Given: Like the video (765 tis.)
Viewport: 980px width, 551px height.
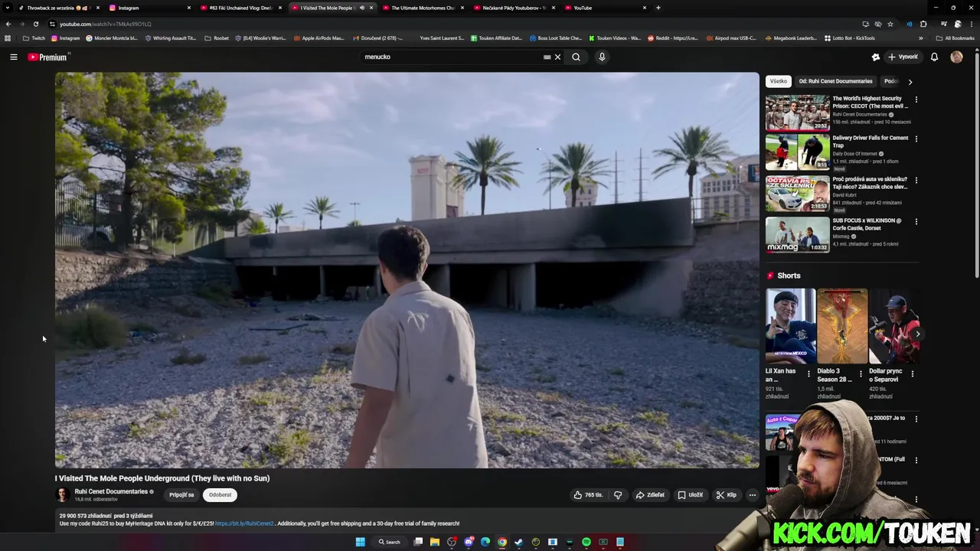Looking at the screenshot, I should pos(588,495).
